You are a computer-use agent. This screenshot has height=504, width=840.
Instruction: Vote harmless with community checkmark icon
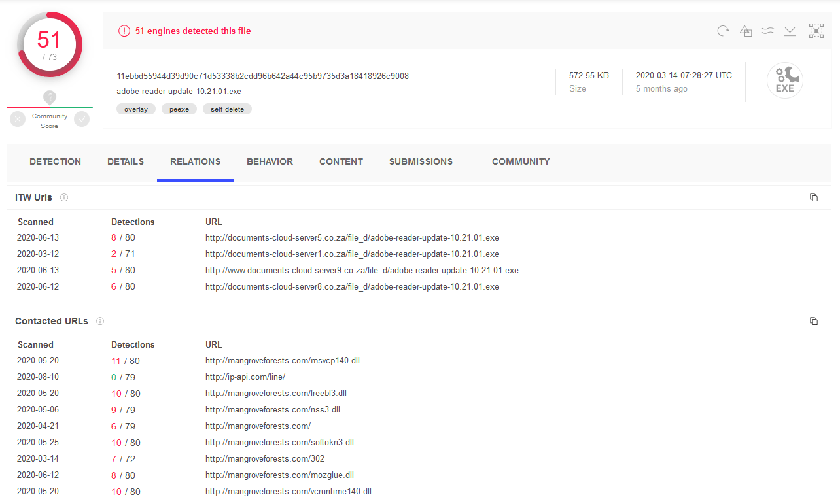[82, 119]
